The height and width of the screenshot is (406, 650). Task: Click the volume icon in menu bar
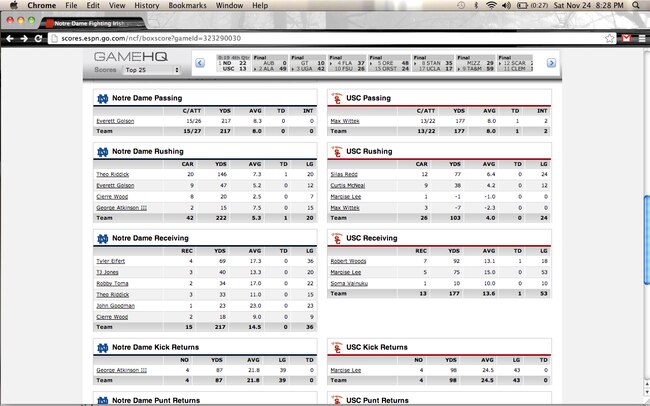pyautogui.click(x=506, y=5)
